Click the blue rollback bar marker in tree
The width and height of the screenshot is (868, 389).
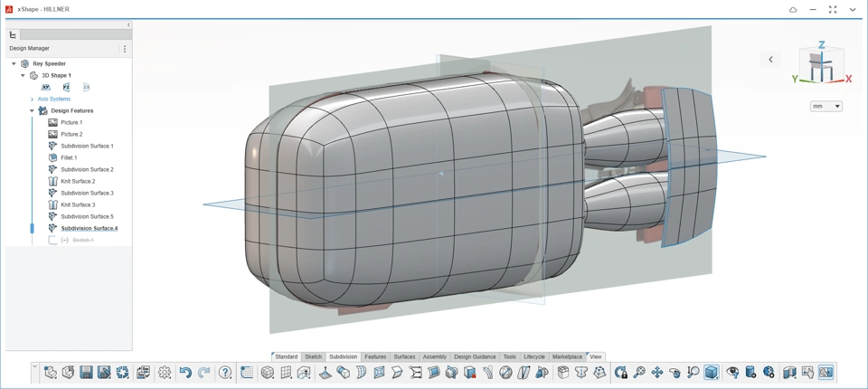click(33, 228)
